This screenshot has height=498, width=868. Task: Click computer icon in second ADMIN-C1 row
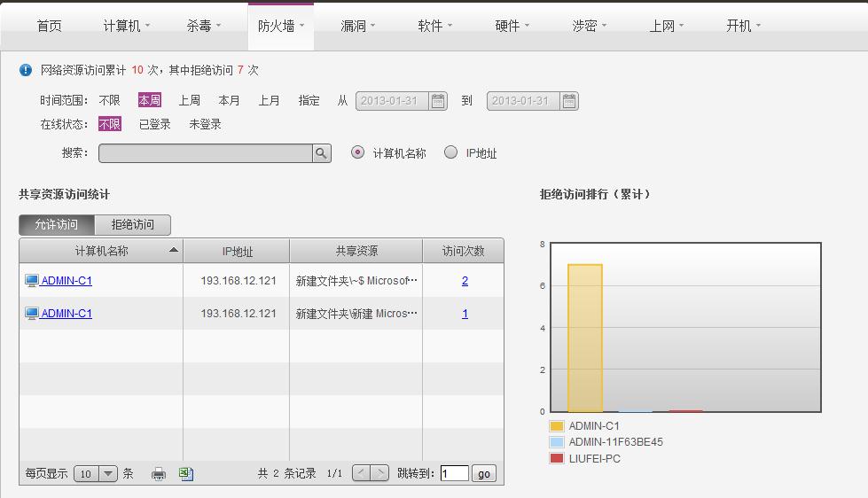pos(32,313)
